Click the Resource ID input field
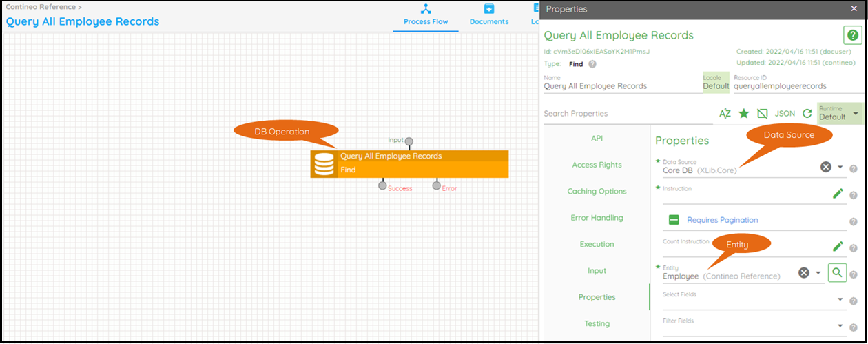 (798, 83)
